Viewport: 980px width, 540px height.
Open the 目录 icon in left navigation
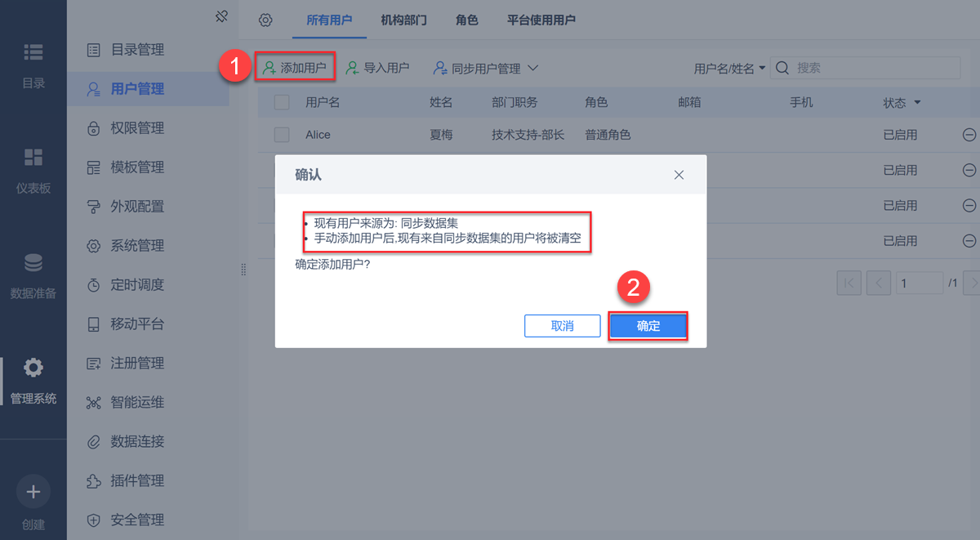(x=33, y=53)
